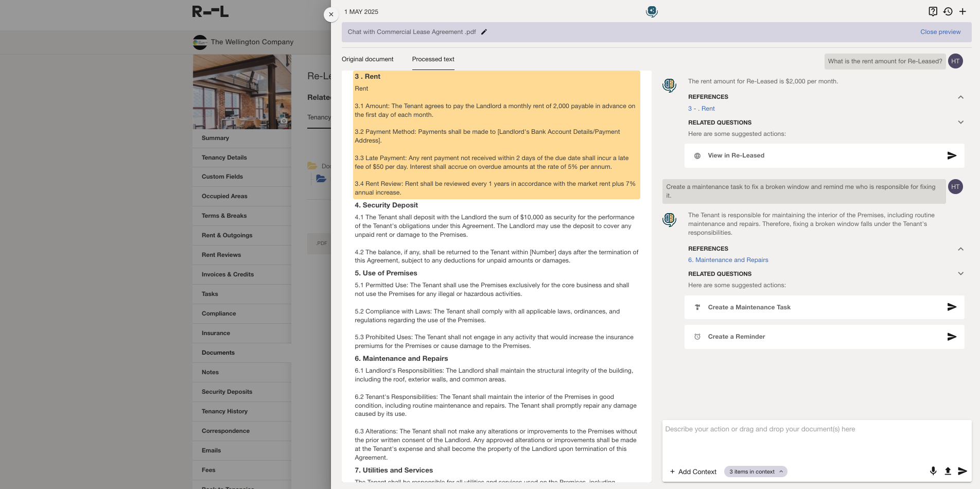Viewport: 980px width, 489px height.
Task: Collapse the first REFERENCES section
Action: coord(960,97)
